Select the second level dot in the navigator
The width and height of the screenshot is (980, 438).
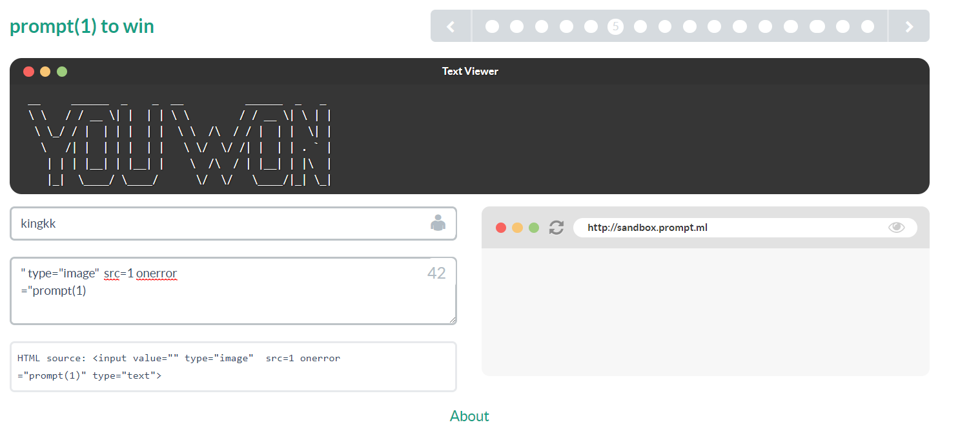(x=516, y=26)
